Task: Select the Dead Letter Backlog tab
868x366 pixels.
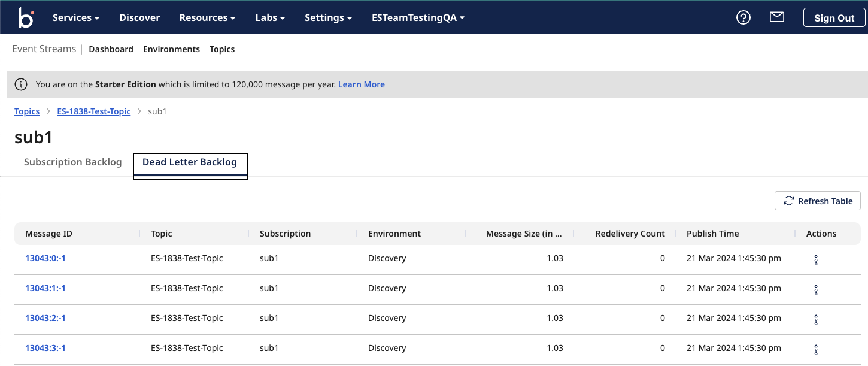Action: [190, 162]
